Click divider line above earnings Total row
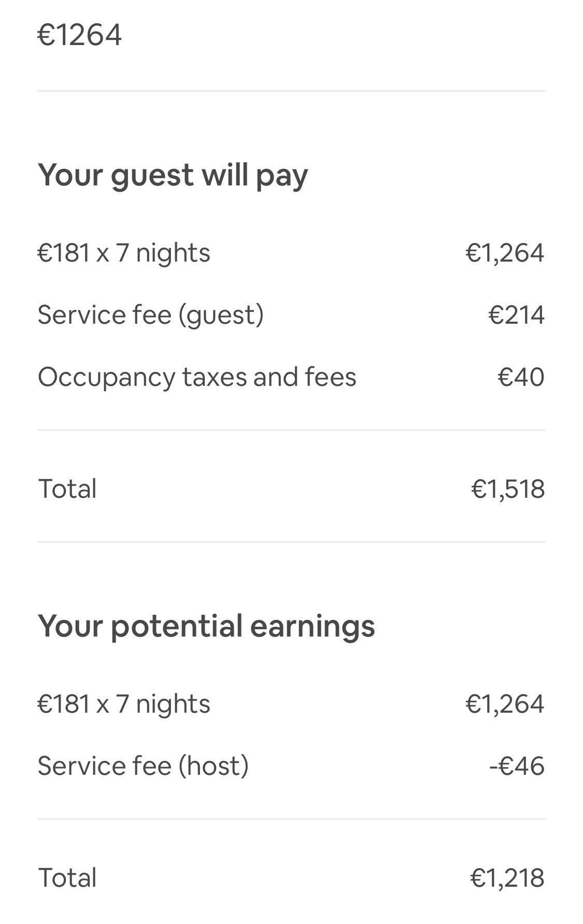The height and width of the screenshot is (924, 583). 291,819
